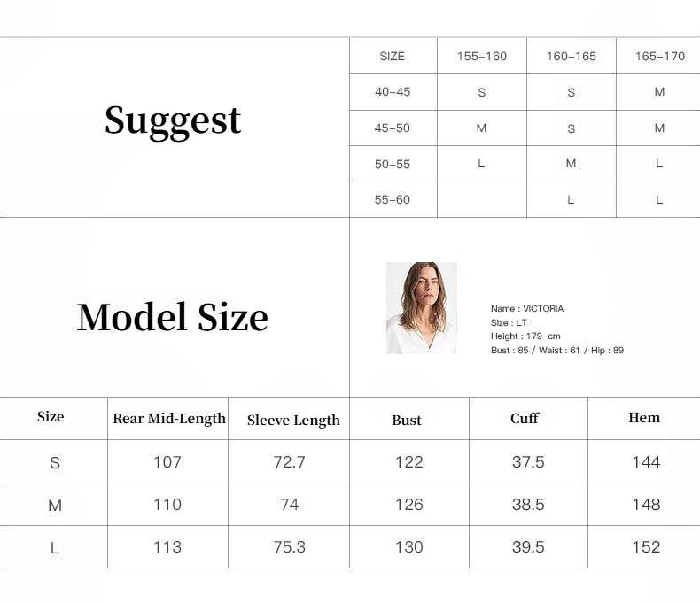Select the 165–170 height column header
Viewport: 700px width, 603px height.
coord(659,56)
